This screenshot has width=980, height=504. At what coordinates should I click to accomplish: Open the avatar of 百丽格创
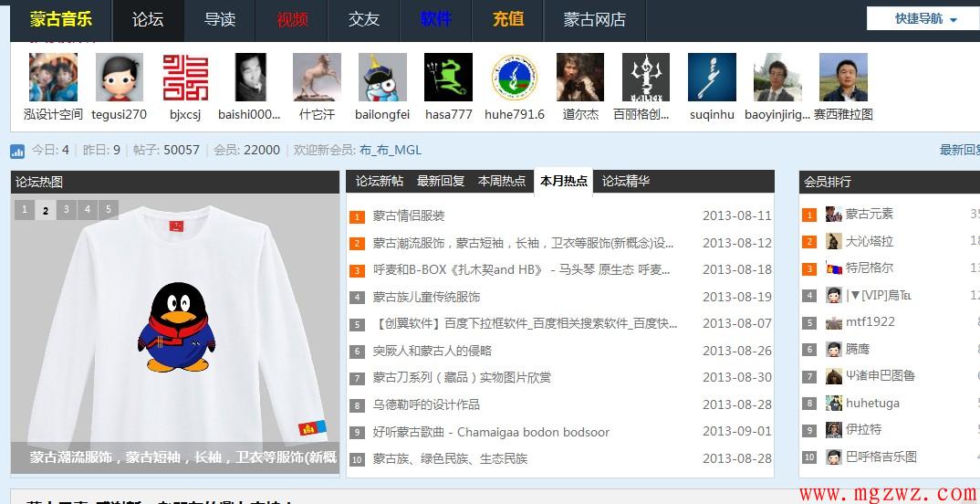[646, 77]
